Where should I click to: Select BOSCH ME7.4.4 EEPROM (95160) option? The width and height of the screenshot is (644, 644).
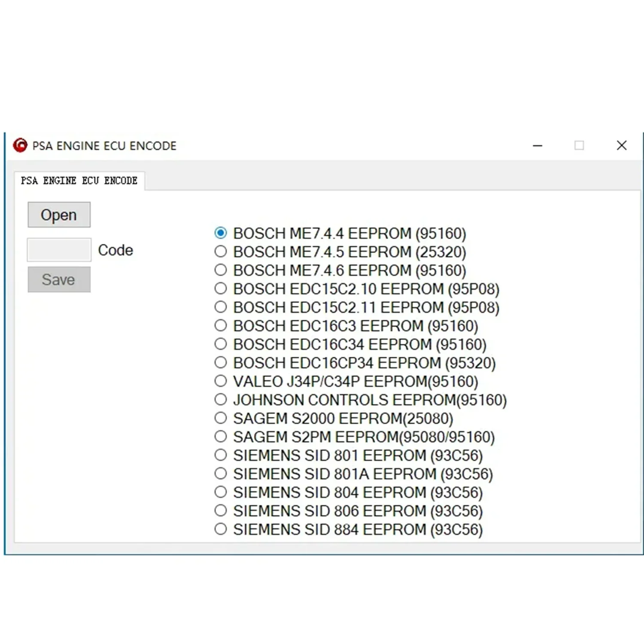340,233
